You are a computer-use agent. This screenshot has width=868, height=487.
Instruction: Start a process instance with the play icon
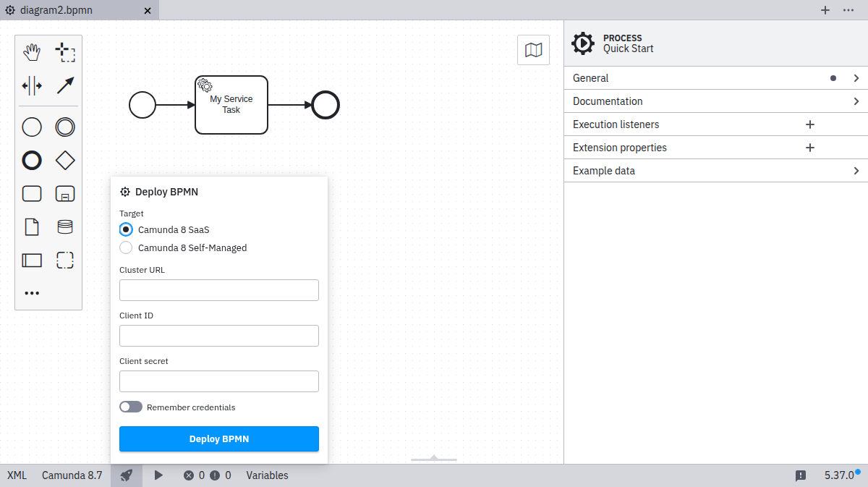point(158,475)
